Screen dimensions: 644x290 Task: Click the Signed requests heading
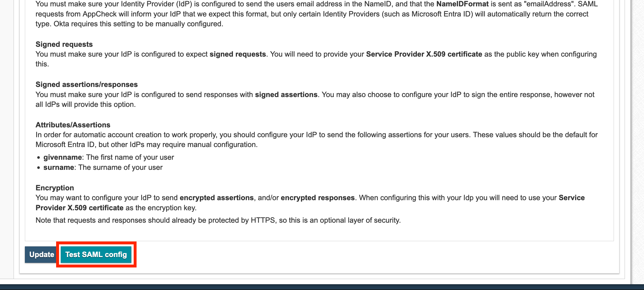click(x=64, y=44)
